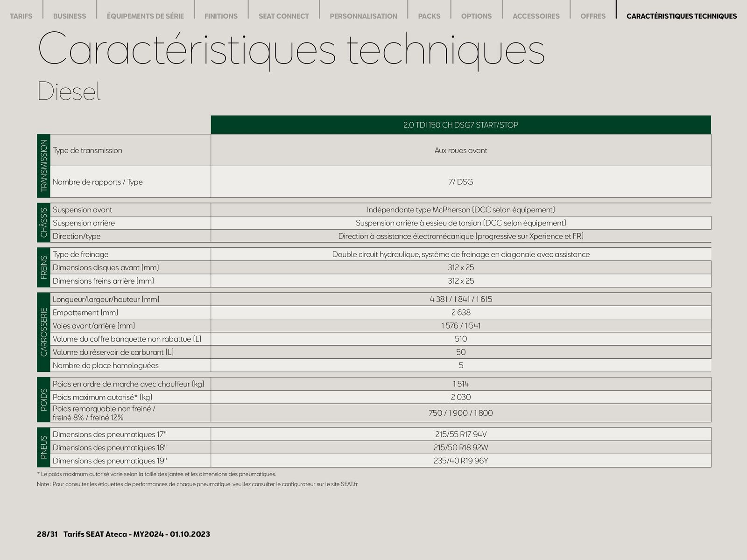Click the CARROSSERIE section label

[x=43, y=332]
